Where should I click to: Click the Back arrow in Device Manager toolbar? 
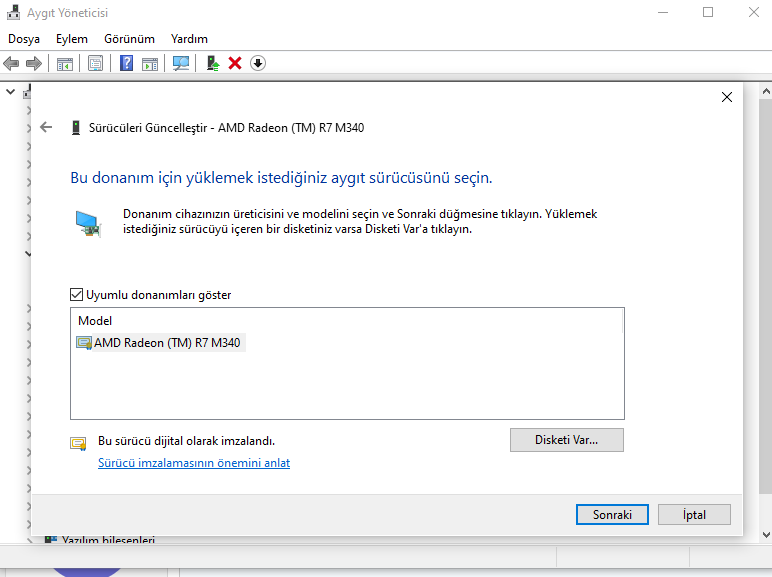(x=11, y=63)
